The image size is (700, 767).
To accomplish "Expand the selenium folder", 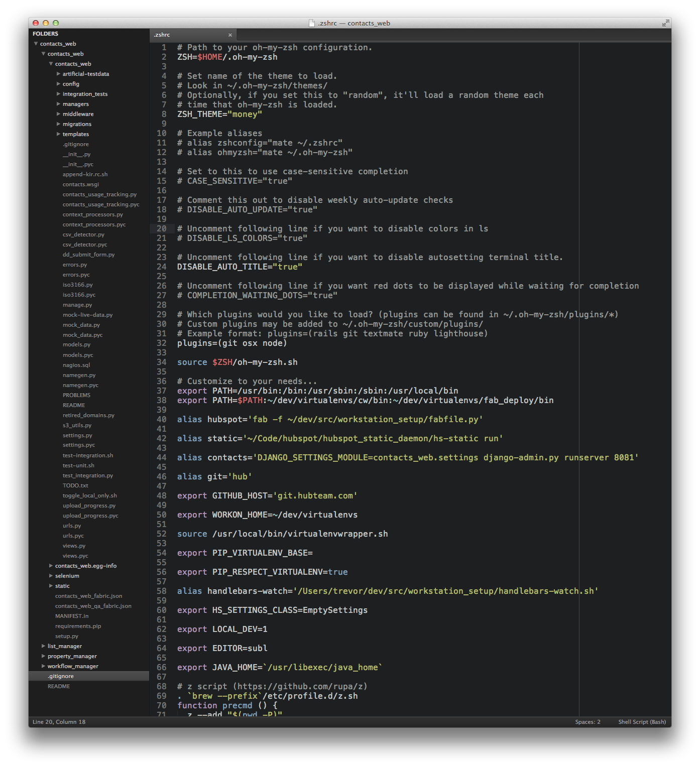I will (51, 576).
